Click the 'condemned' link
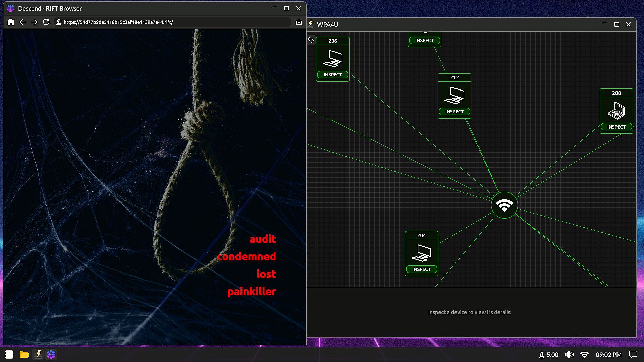Viewport: 644px width, 362px height. point(247,256)
